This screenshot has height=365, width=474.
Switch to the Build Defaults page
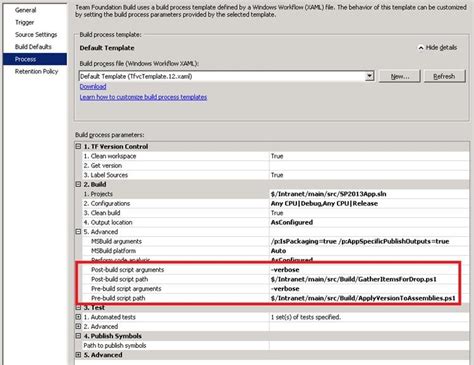pos(33,47)
